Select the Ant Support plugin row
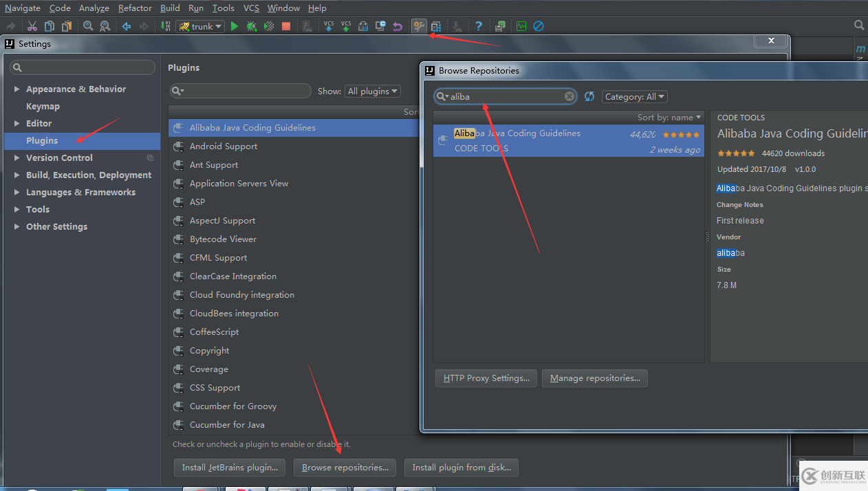 click(294, 165)
